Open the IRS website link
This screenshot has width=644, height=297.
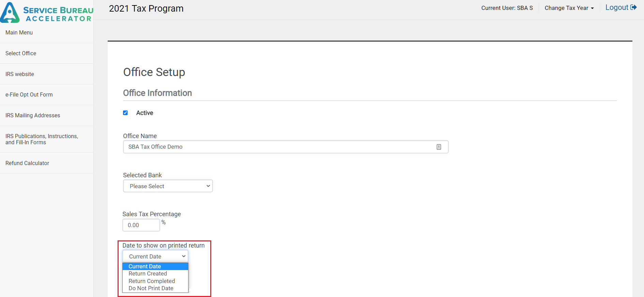click(20, 74)
